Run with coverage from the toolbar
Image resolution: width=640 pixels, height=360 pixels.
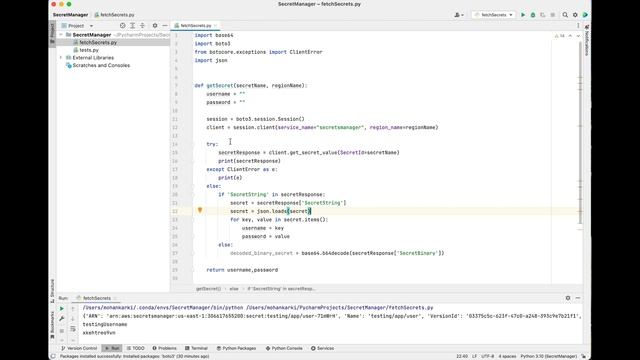coord(542,15)
